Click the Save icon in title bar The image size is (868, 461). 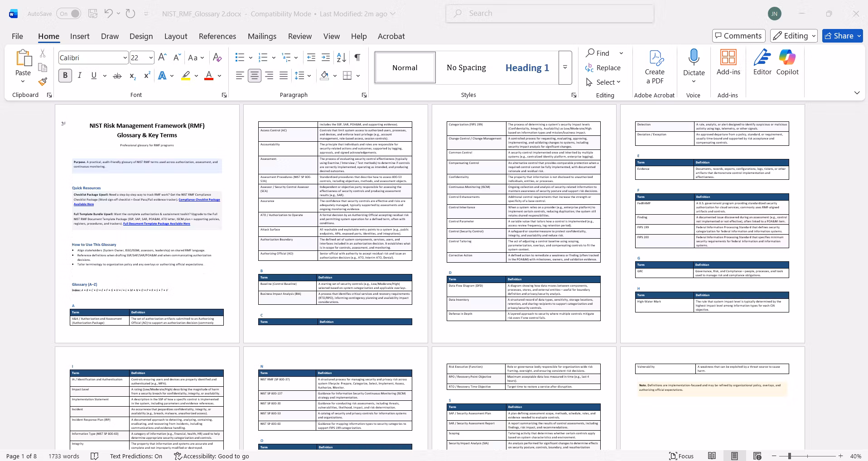[x=93, y=14]
